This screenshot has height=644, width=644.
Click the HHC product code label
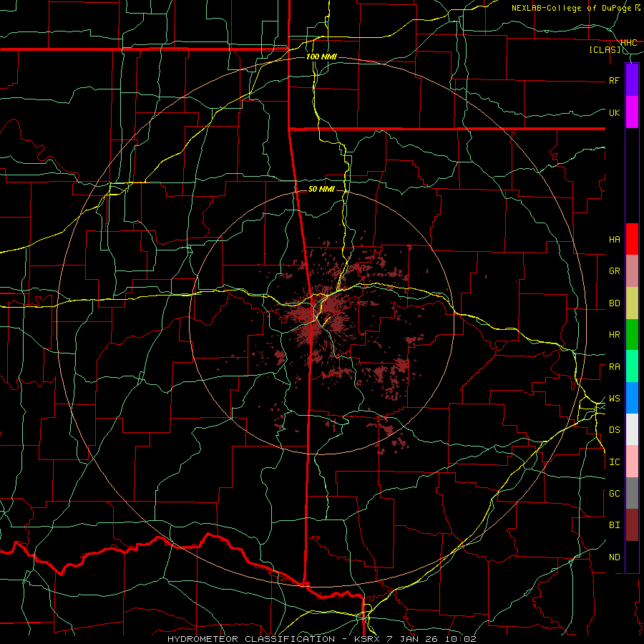pos(628,43)
